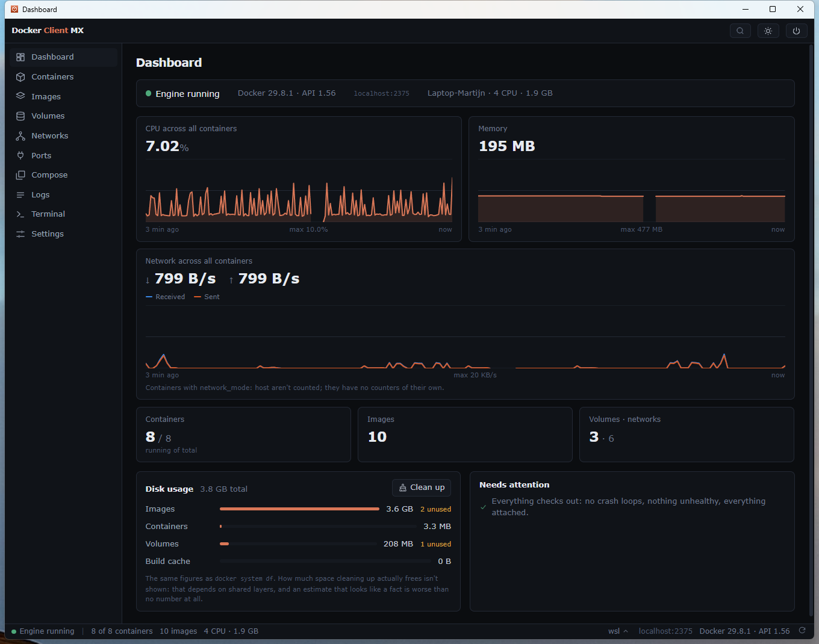This screenshot has height=644, width=819.
Task: Select Networks in sidebar
Action: (x=63, y=136)
